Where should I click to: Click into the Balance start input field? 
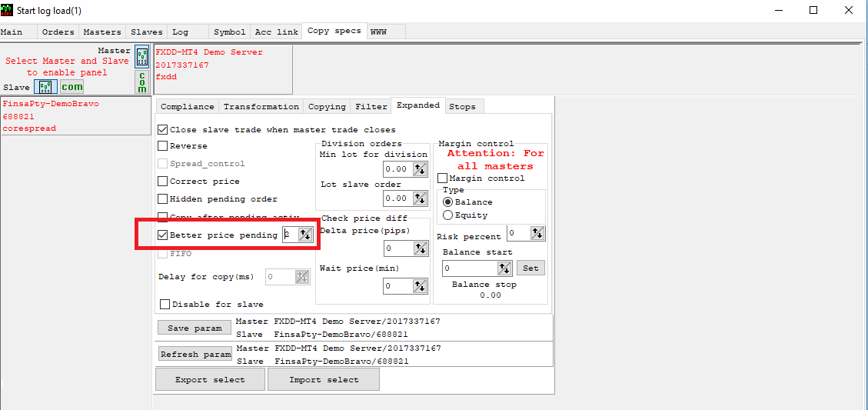tap(469, 268)
